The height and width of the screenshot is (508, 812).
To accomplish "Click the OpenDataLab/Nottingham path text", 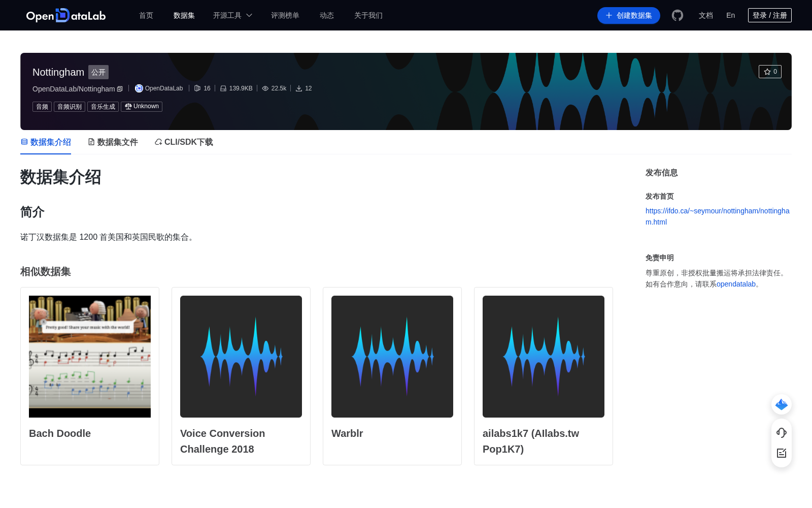I will [x=74, y=89].
